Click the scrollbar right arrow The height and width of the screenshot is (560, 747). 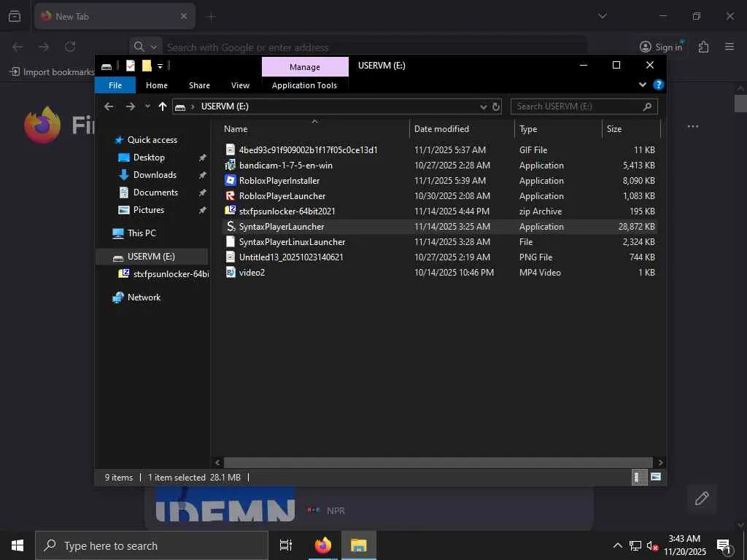pos(660,463)
